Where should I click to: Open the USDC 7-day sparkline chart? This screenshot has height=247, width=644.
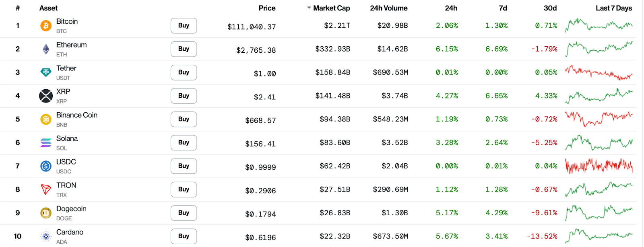(599, 166)
